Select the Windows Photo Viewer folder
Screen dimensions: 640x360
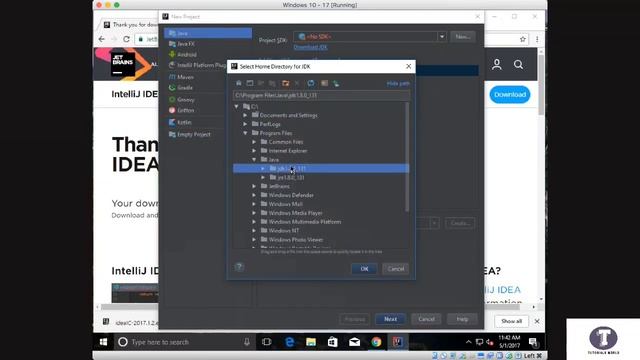point(296,240)
